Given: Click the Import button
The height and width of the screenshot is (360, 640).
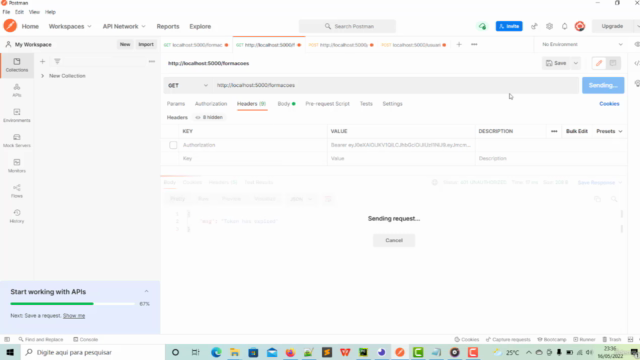Looking at the screenshot, I should click(146, 44).
